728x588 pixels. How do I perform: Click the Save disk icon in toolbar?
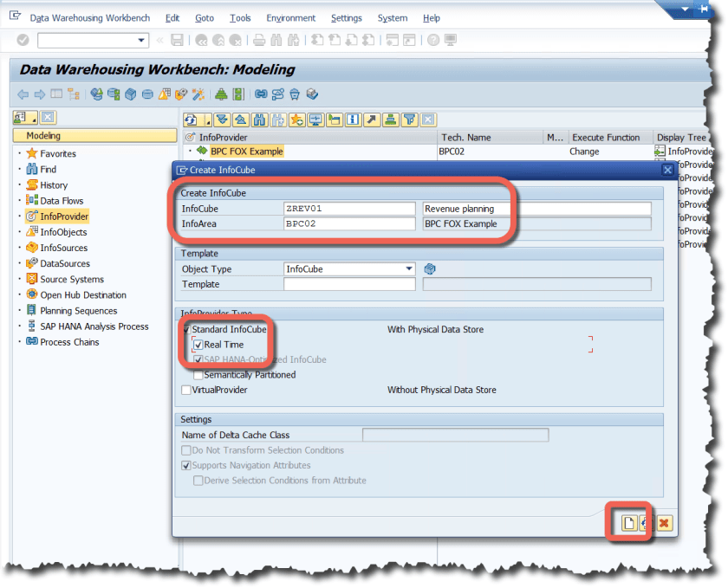pos(177,40)
